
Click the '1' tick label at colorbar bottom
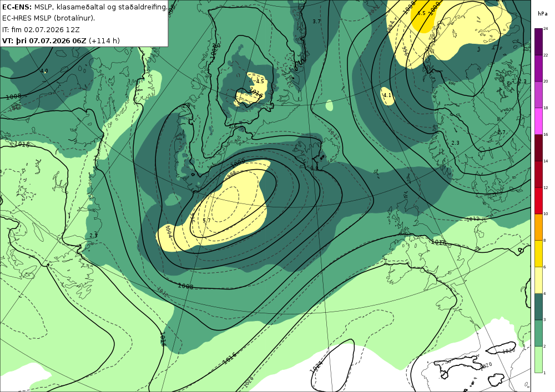click(545, 373)
